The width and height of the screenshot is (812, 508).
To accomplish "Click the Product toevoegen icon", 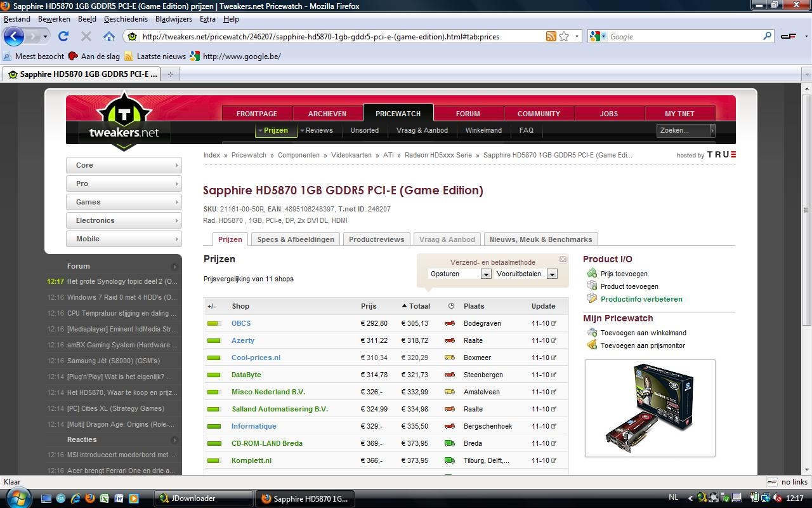I will pyautogui.click(x=592, y=286).
